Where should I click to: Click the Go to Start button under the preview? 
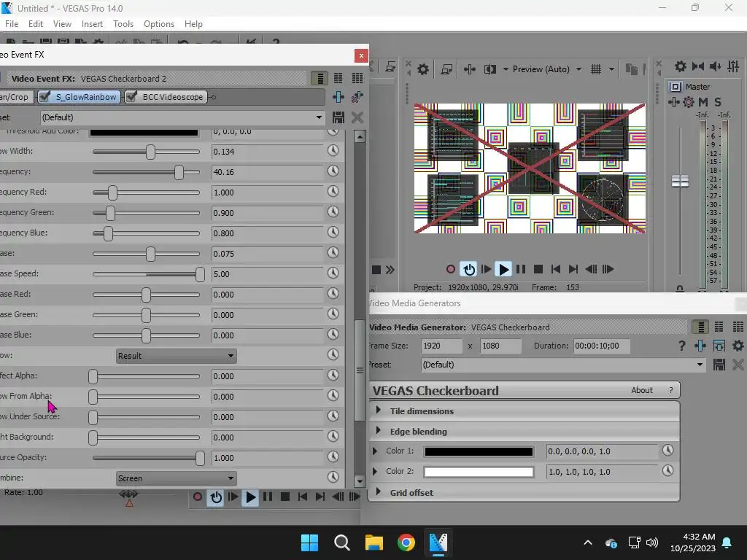pos(555,270)
